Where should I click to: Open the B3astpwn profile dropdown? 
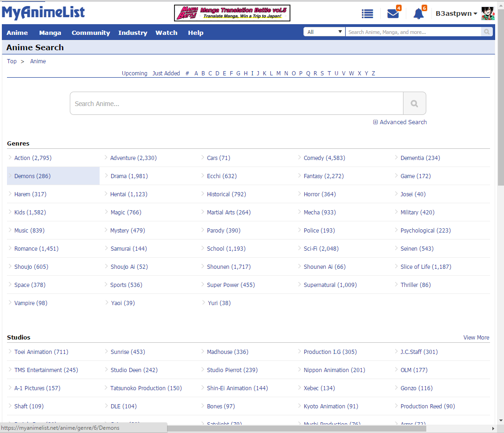(456, 13)
